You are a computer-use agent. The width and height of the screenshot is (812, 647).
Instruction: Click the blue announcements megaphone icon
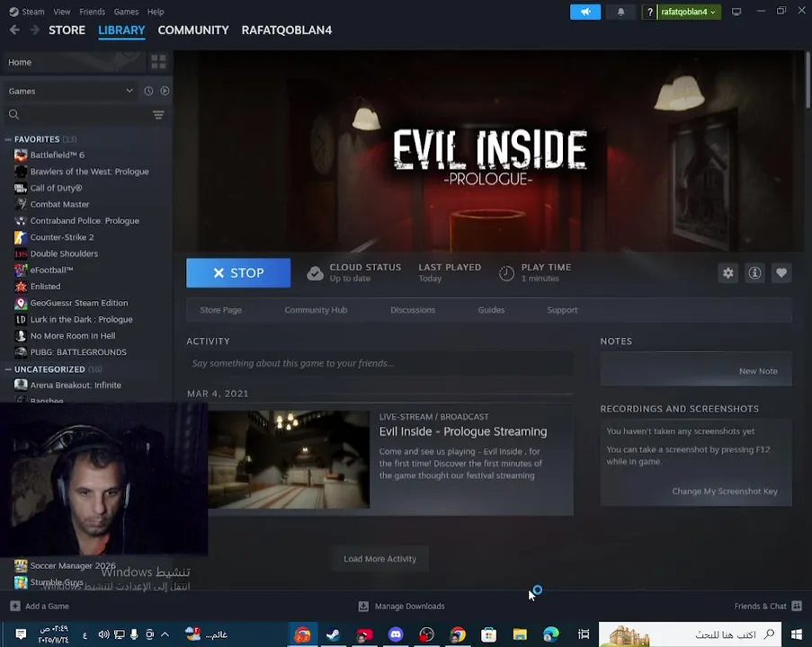585,12
